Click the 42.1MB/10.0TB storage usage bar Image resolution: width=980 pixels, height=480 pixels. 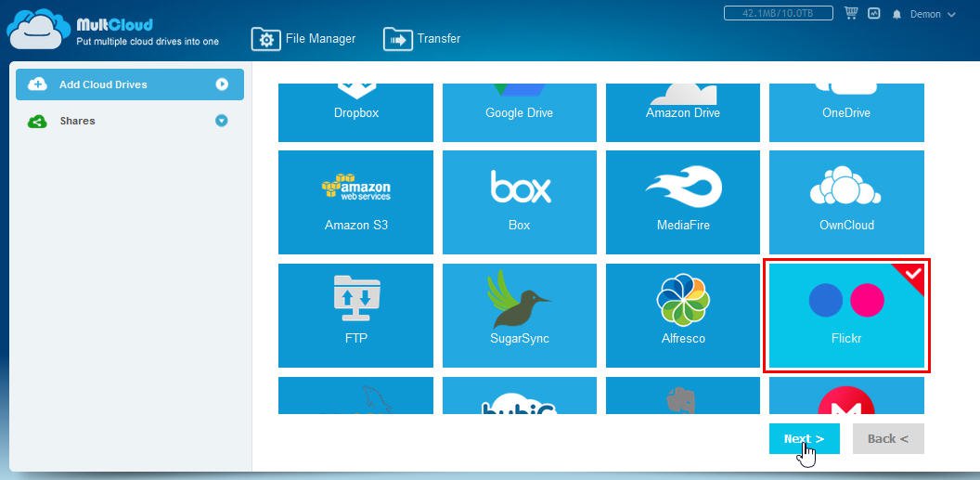point(778,13)
